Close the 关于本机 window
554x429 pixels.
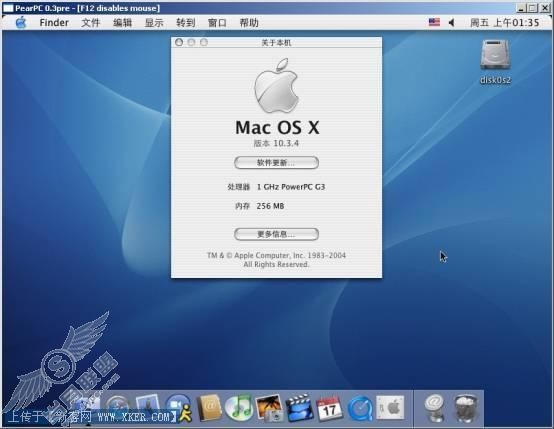179,42
